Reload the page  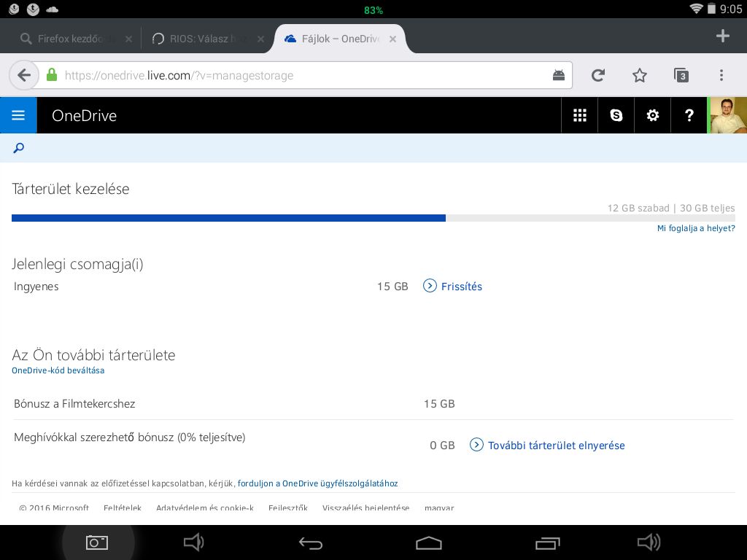(x=598, y=75)
